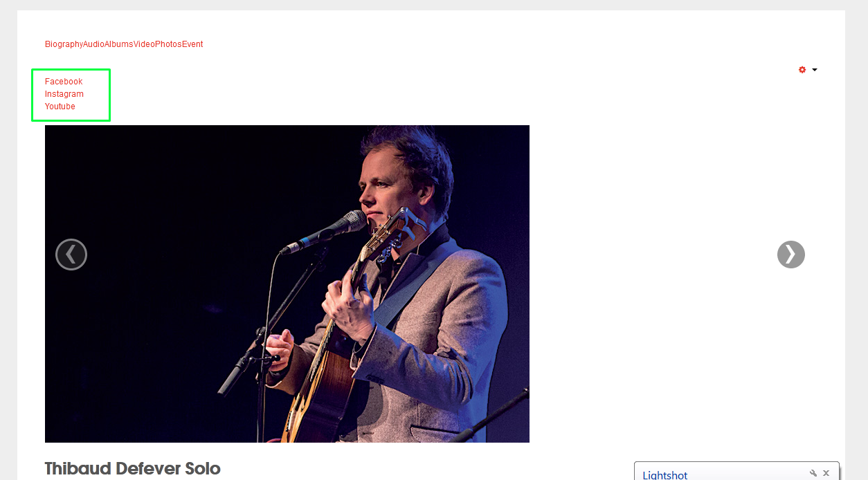This screenshot has height=480, width=868.
Task: Click the green-outlined social links box
Action: tap(71, 95)
